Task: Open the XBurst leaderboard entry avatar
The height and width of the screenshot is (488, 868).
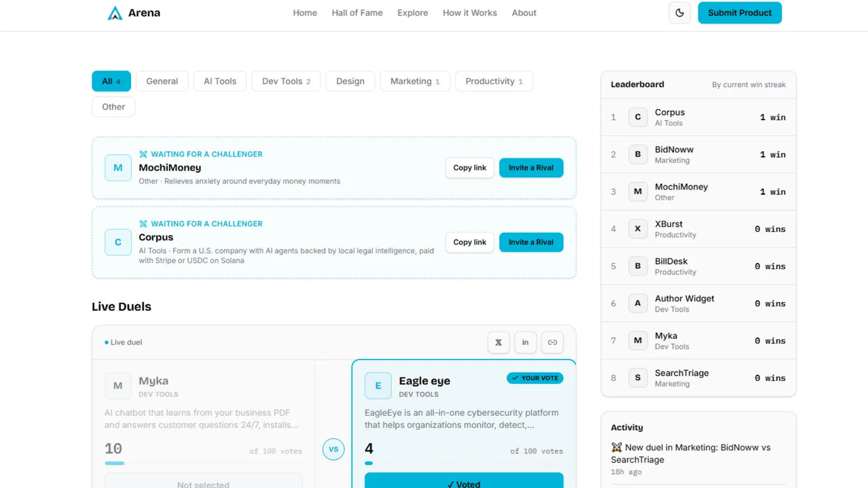Action: 638,229
